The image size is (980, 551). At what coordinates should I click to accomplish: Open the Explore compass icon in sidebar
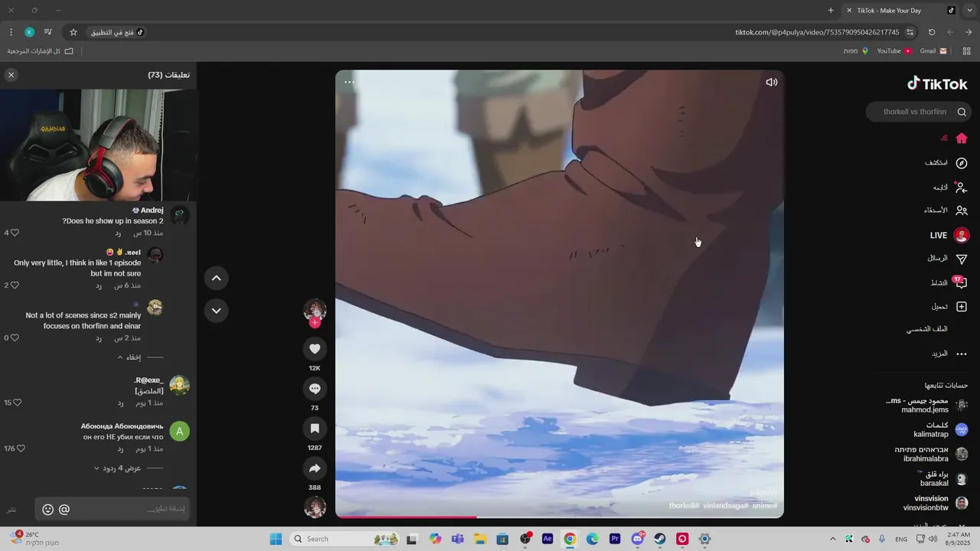(962, 163)
